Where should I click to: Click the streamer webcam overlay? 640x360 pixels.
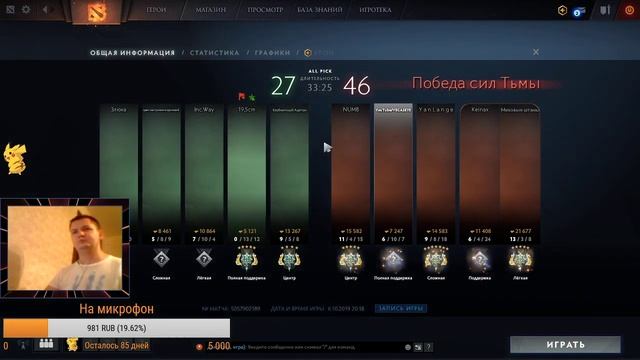[65, 248]
